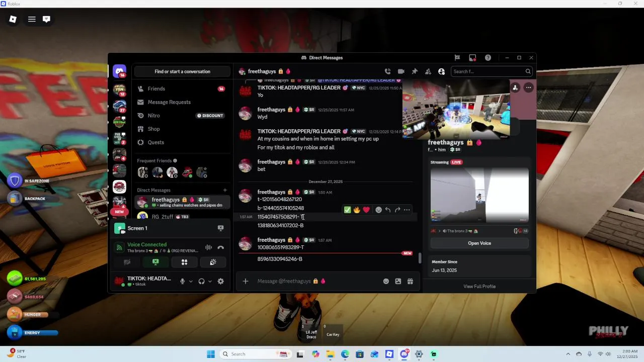Screen dimensions: 644x362
Task: Open more options for hovered message
Action: click(407, 210)
